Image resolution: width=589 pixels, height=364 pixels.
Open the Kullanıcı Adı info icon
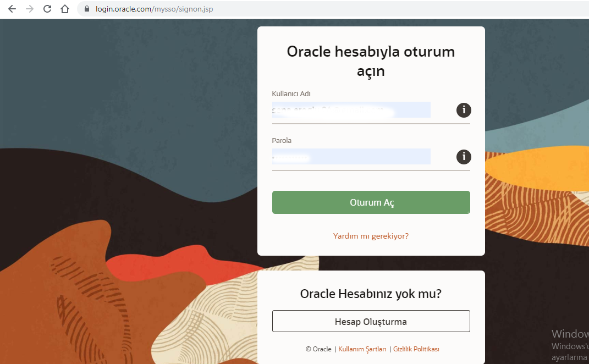(x=464, y=110)
